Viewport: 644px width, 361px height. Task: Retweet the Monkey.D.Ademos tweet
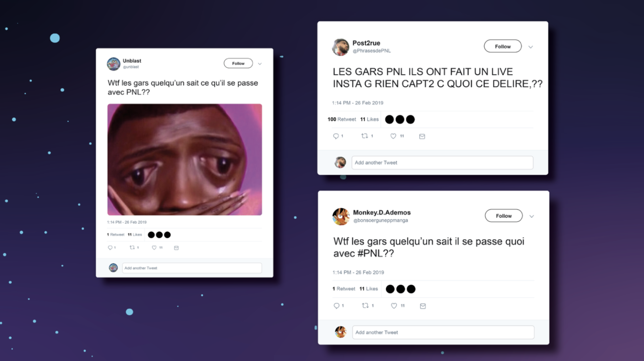pyautogui.click(x=365, y=305)
